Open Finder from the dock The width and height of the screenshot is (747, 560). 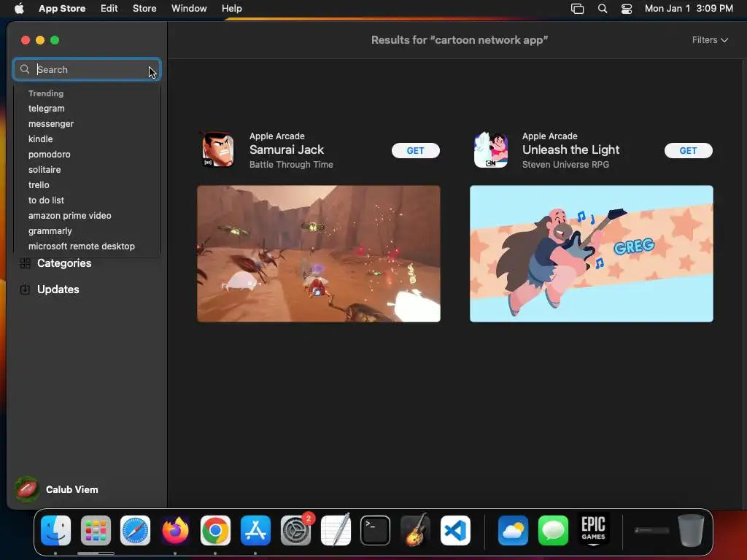tap(55, 531)
